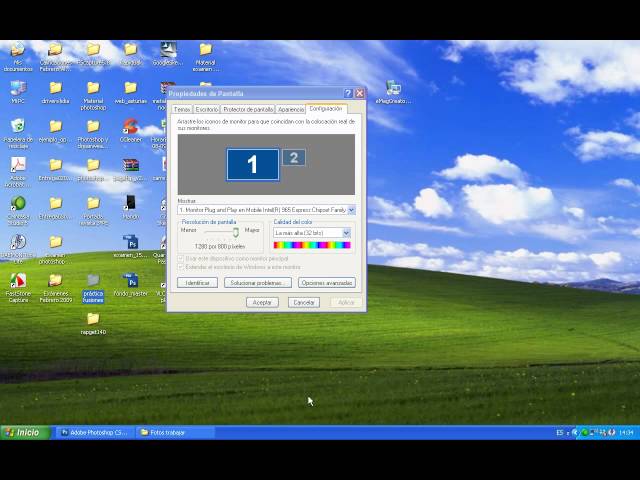This screenshot has width=640, height=480.
Task: Open the Calidad del color dropdown
Action: (x=346, y=233)
